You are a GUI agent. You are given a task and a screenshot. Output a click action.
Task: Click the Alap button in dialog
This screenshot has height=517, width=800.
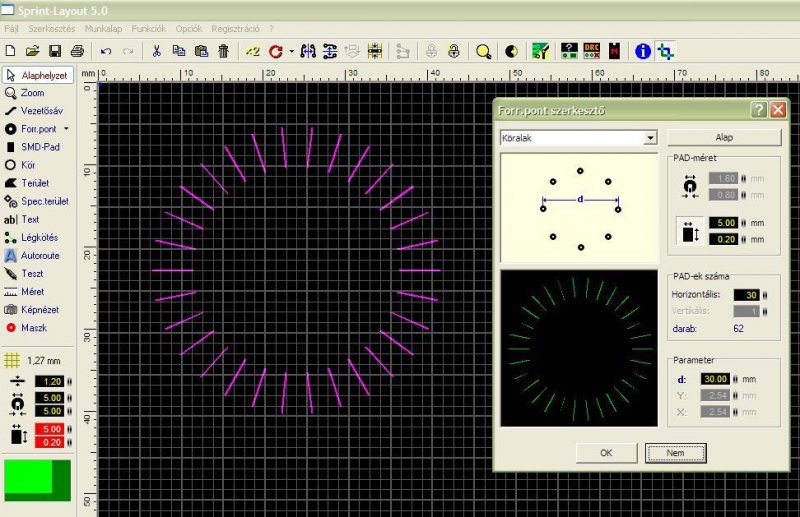(x=724, y=137)
